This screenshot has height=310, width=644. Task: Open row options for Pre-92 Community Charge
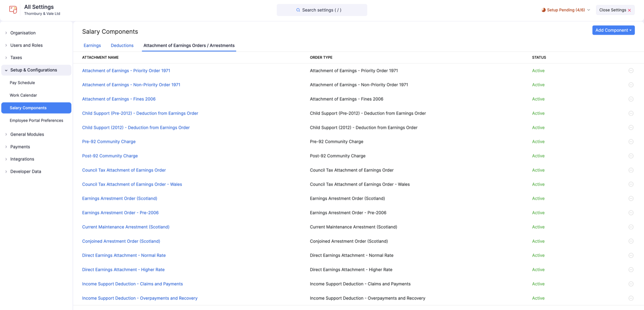point(631,142)
